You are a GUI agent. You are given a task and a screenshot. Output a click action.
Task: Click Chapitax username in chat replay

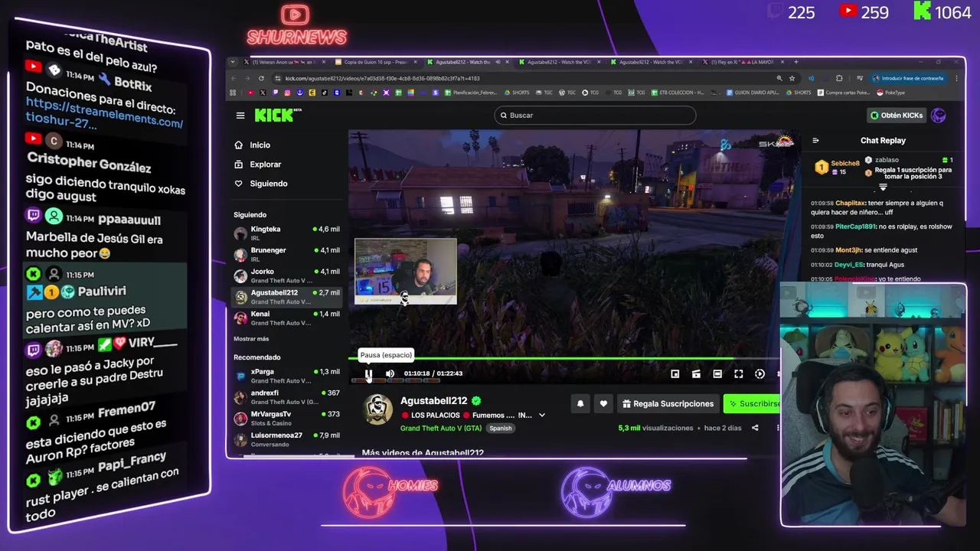[850, 204]
